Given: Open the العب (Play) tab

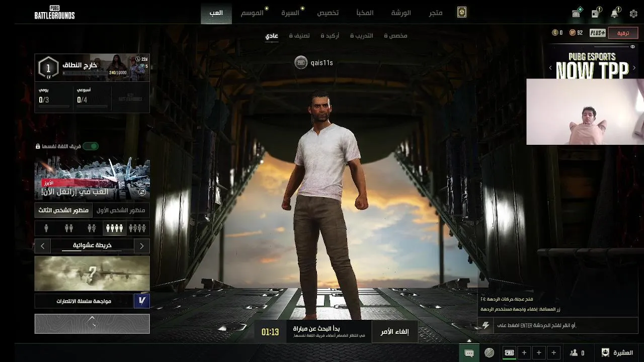Looking at the screenshot, I should coord(216,13).
